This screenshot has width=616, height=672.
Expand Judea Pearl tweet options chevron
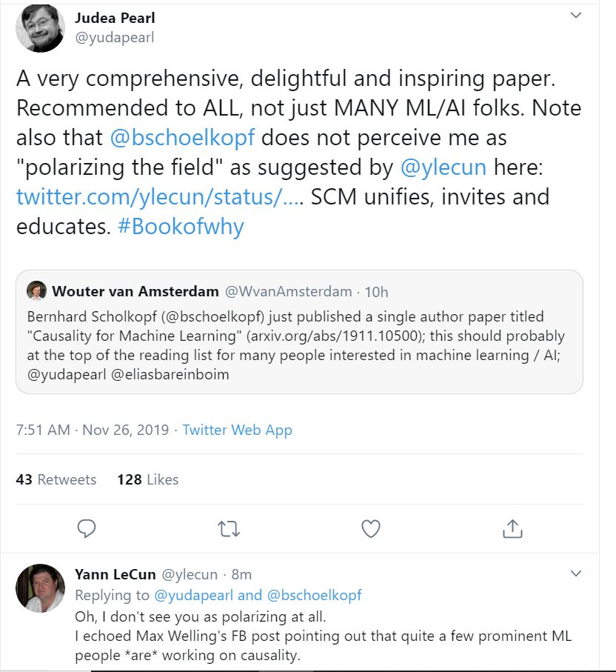tap(575, 16)
